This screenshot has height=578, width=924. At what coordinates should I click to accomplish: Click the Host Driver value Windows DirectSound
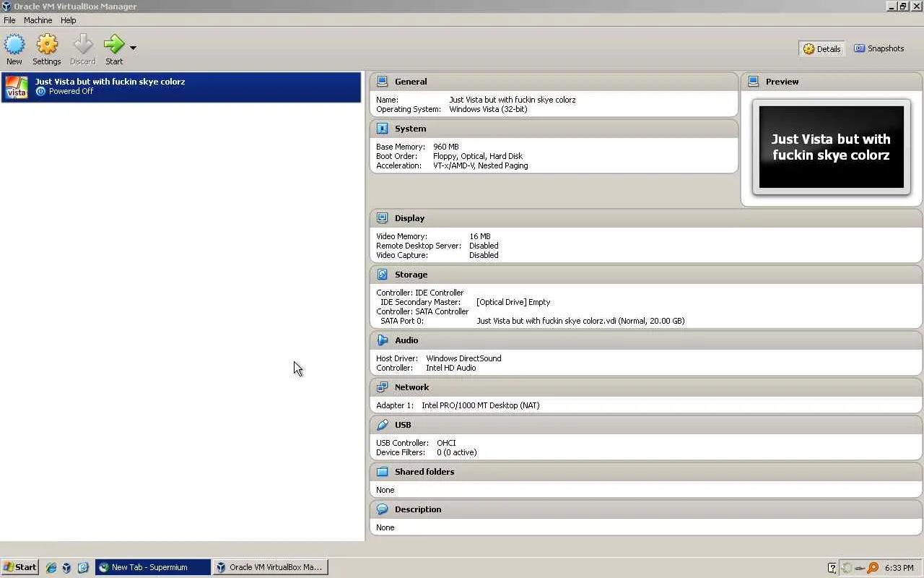463,358
